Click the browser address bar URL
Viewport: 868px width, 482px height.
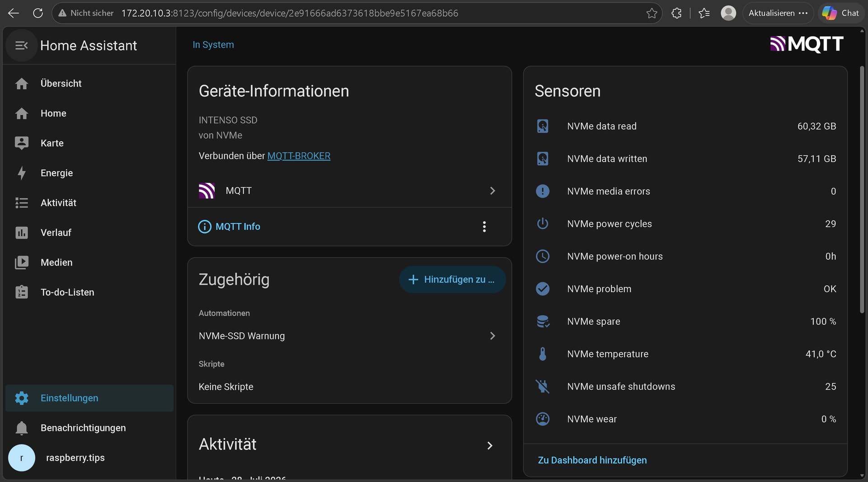pyautogui.click(x=290, y=13)
